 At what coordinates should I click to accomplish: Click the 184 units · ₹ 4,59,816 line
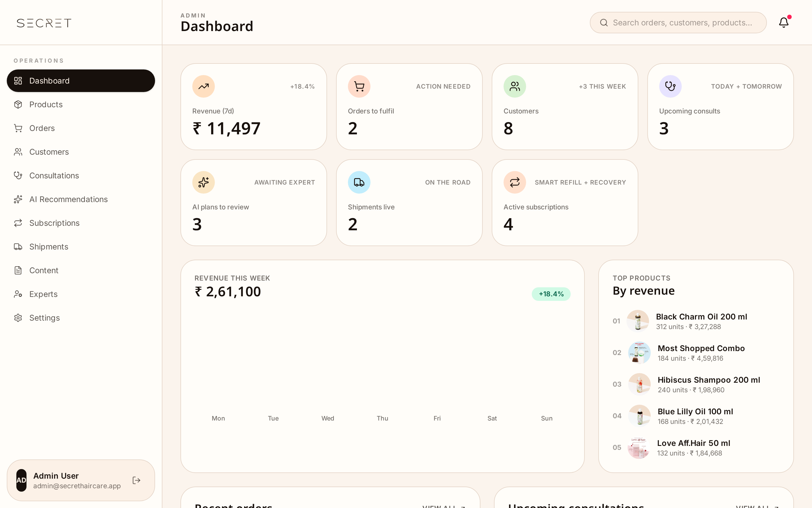pos(690,358)
